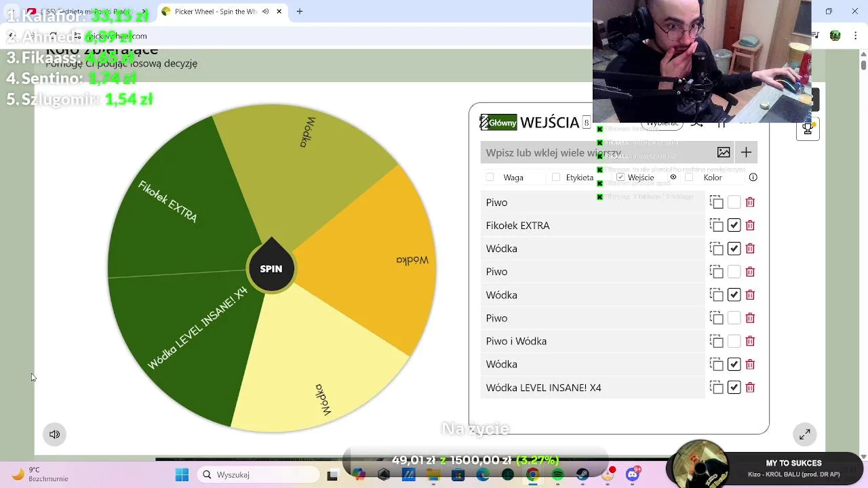
Task: Delete the Piwo entry above Fikołek EXTRA
Action: click(x=750, y=203)
